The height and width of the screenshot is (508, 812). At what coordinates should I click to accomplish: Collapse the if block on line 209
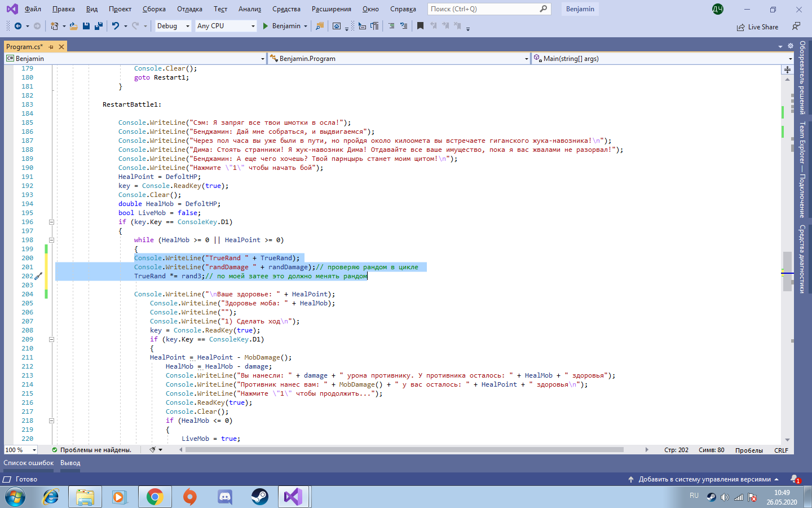[51, 339]
